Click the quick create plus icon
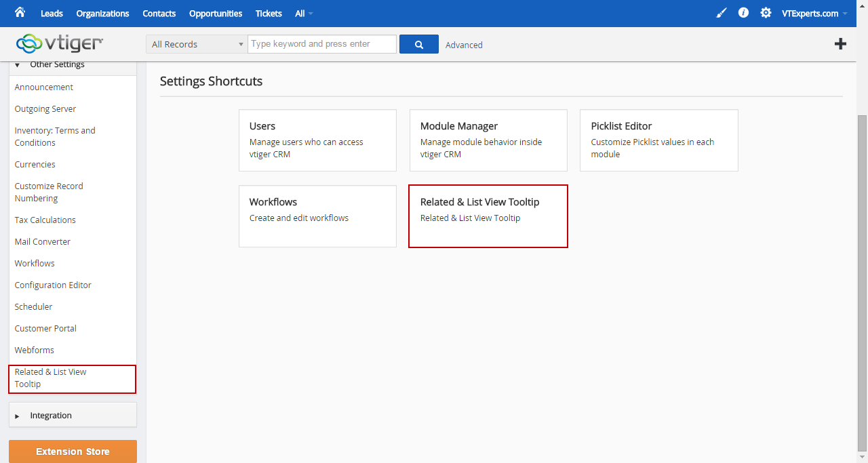 [x=840, y=44]
